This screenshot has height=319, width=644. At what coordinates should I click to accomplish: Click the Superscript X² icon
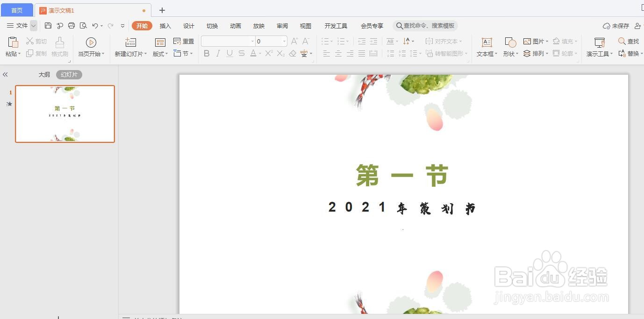pyautogui.click(x=269, y=53)
